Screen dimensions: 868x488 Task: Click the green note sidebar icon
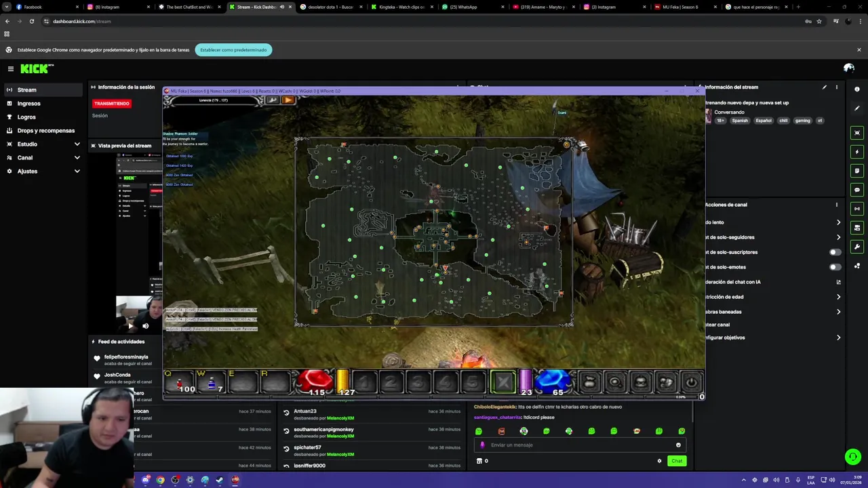pyautogui.click(x=857, y=171)
